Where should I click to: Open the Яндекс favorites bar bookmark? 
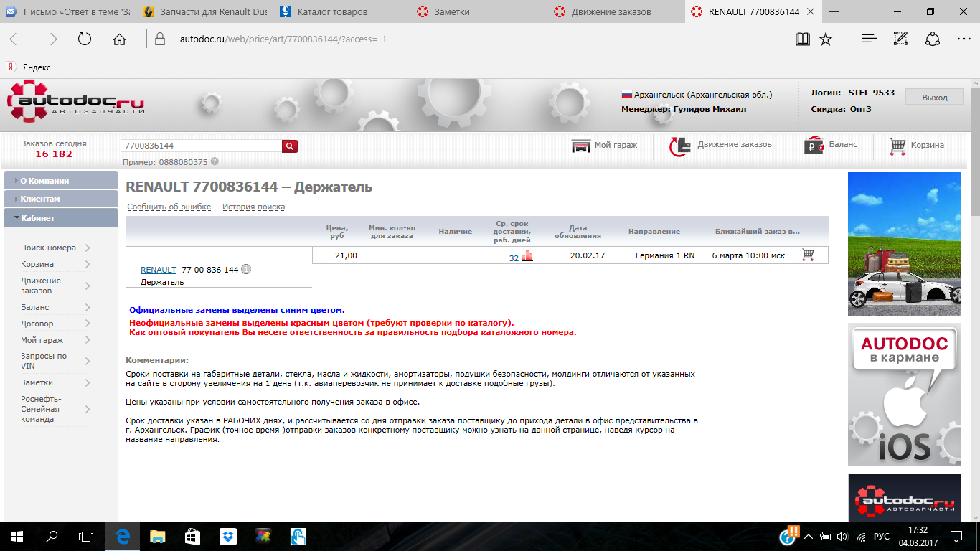click(29, 67)
